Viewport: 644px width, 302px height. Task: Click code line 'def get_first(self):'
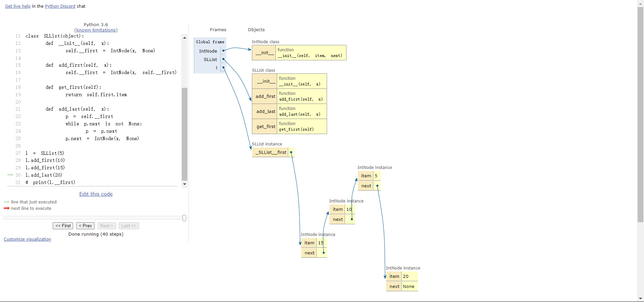(x=73, y=87)
